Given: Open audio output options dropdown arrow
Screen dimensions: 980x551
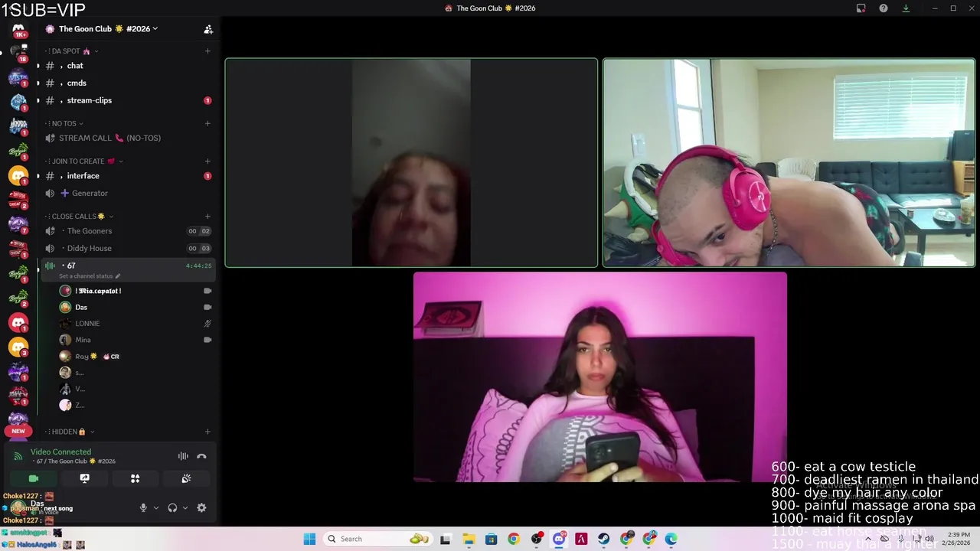Looking at the screenshot, I should (x=185, y=507).
